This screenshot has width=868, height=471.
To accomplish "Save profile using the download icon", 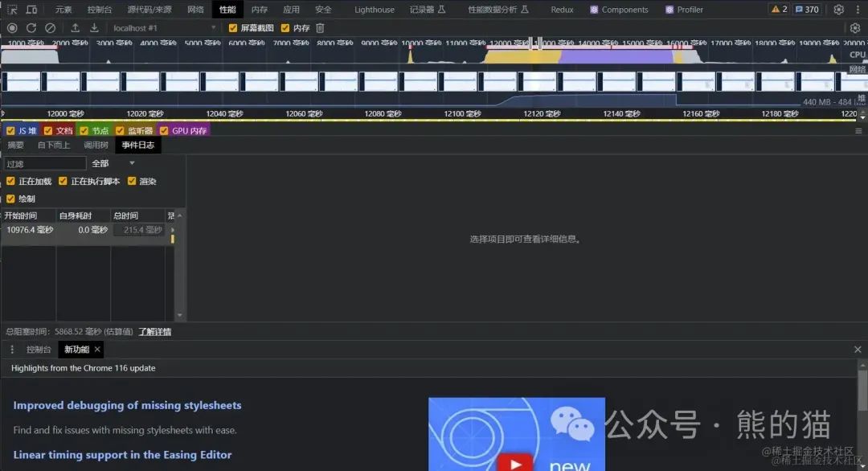I will click(94, 27).
